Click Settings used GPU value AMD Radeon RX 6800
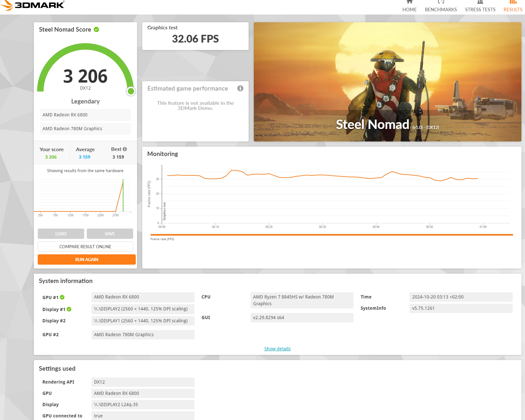The height and width of the screenshot is (420, 525). [x=143, y=393]
